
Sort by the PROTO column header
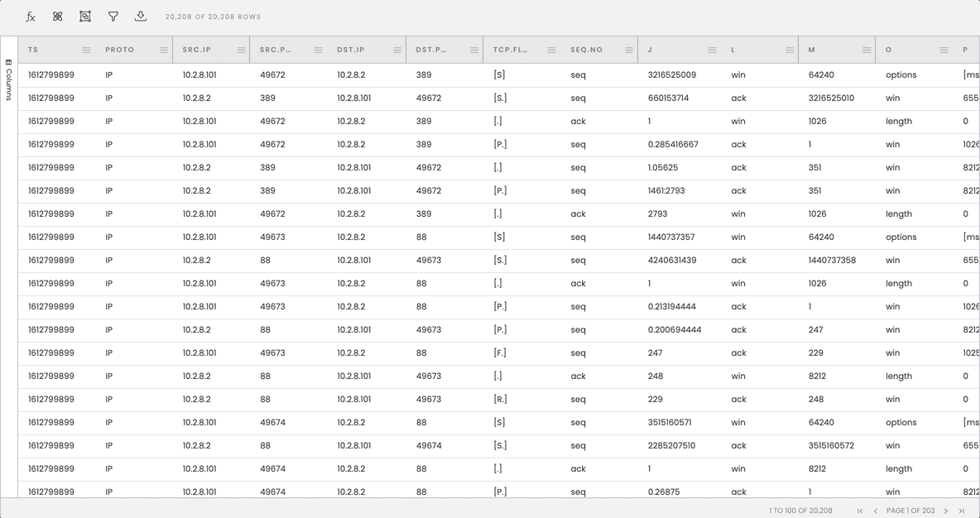pos(119,50)
